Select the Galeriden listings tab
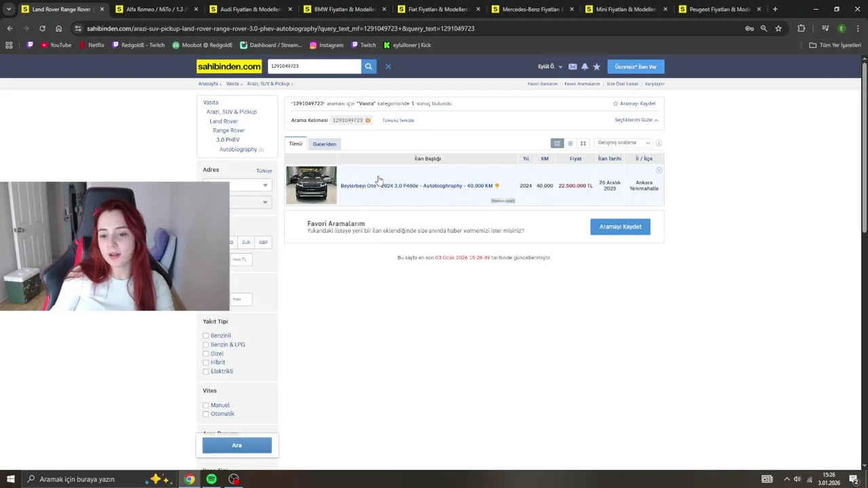Image resolution: width=868 pixels, height=488 pixels. 324,144
